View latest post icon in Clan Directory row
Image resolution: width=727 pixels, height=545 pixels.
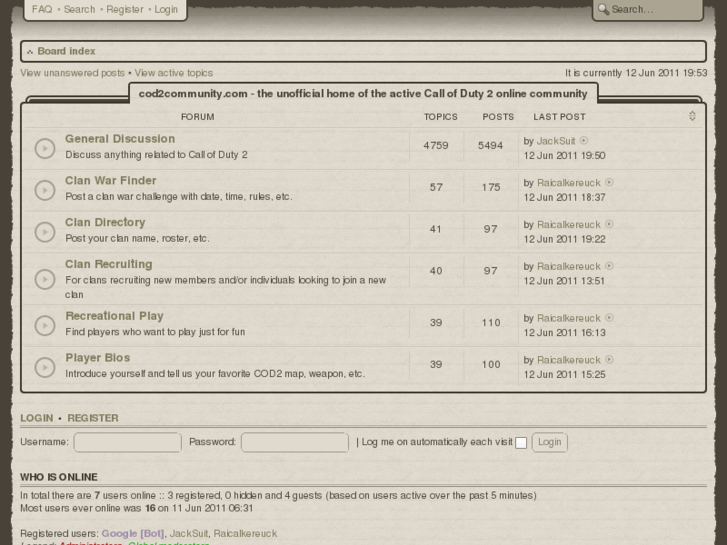click(610, 224)
